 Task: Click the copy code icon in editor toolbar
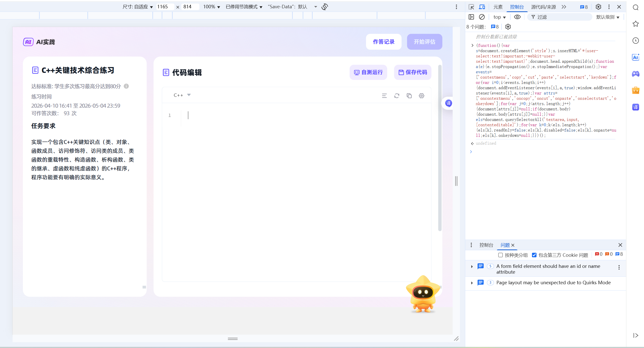pyautogui.click(x=409, y=96)
